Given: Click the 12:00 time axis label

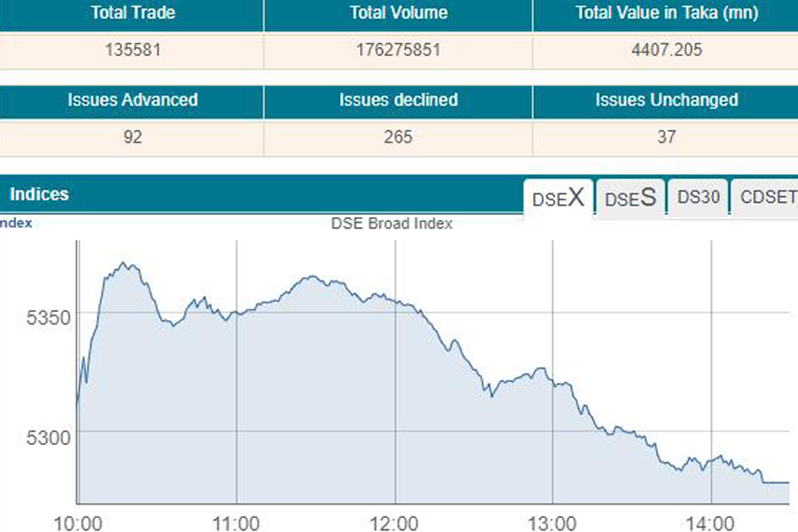Looking at the screenshot, I should coord(394,522).
